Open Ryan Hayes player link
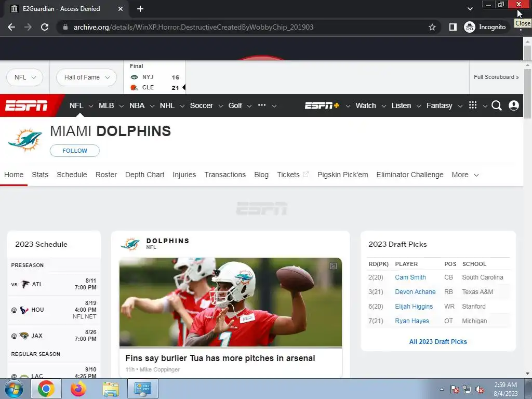 coord(412,321)
